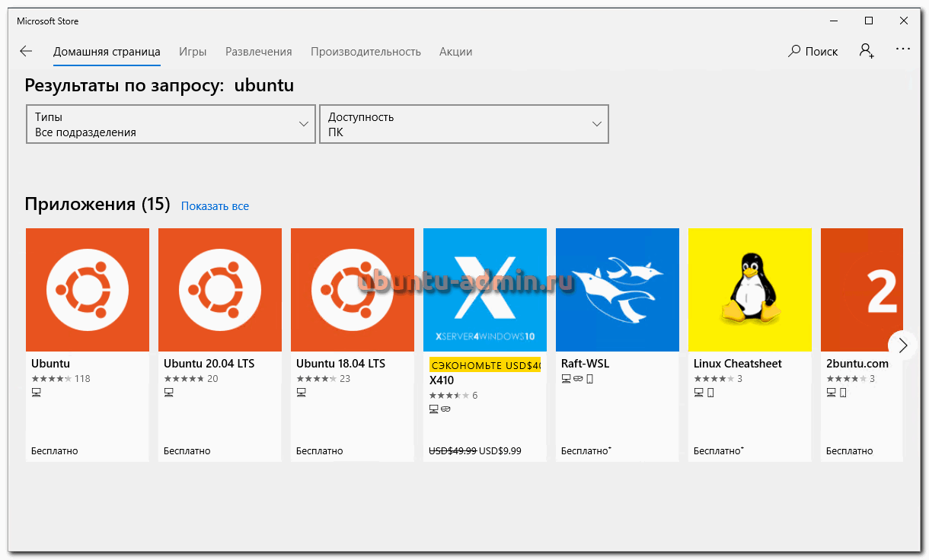929x560 pixels.
Task: Click the Поиск search button
Action: point(813,52)
